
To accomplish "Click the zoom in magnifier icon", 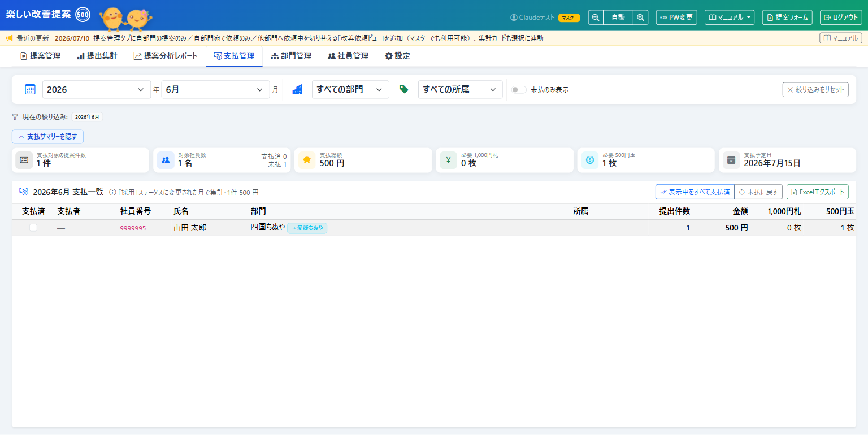I will [640, 18].
